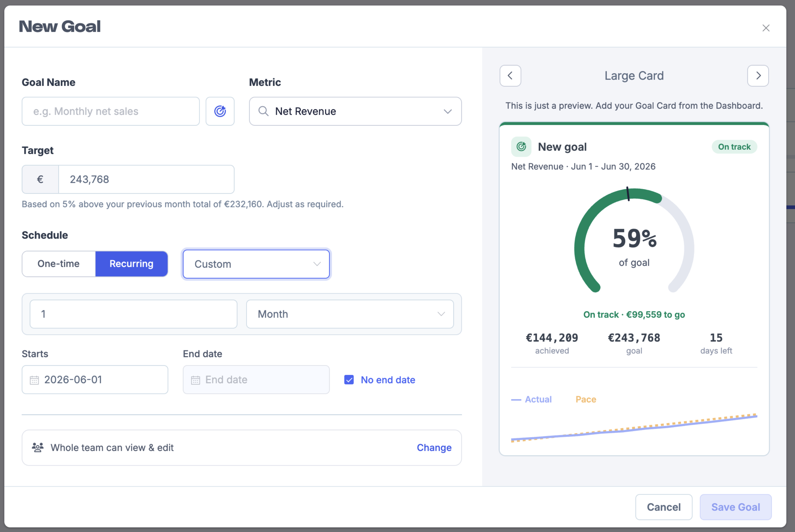Open the Net Revenue metric dropdown
Image resolution: width=795 pixels, height=532 pixels.
pyautogui.click(x=355, y=111)
